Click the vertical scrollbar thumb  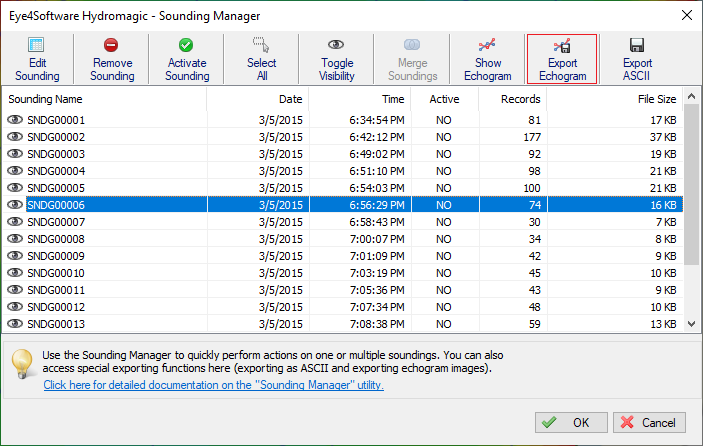click(x=691, y=184)
